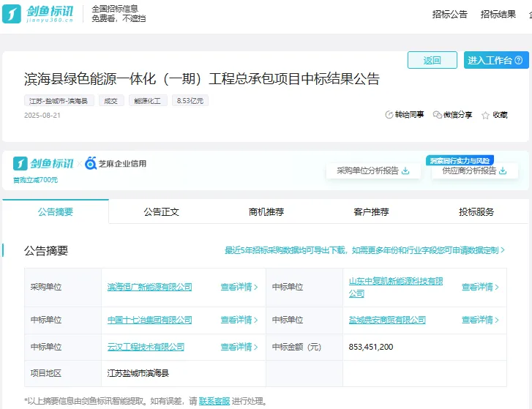Click the 收藏 star favorite icon
The height and width of the screenshot is (409, 532).
click(486, 115)
